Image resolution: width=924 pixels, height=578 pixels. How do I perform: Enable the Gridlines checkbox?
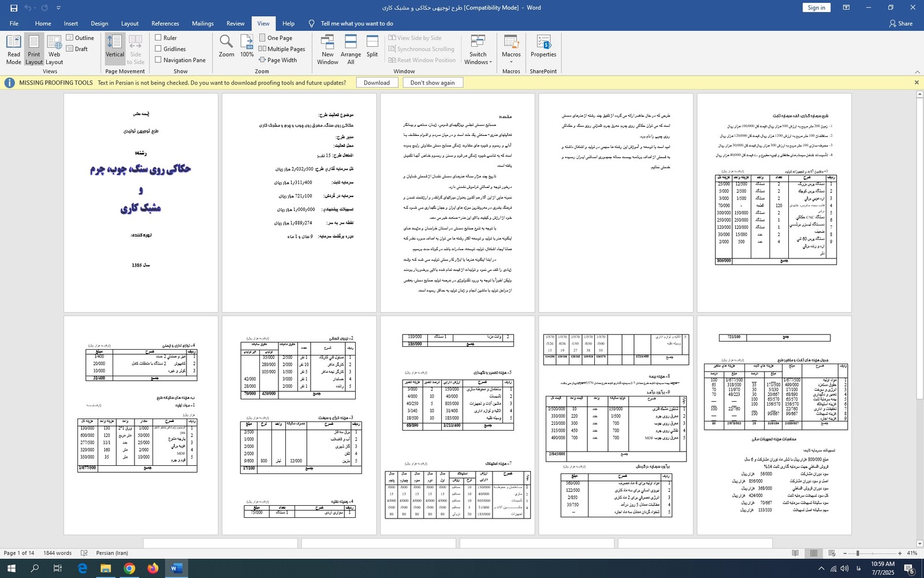170,49
